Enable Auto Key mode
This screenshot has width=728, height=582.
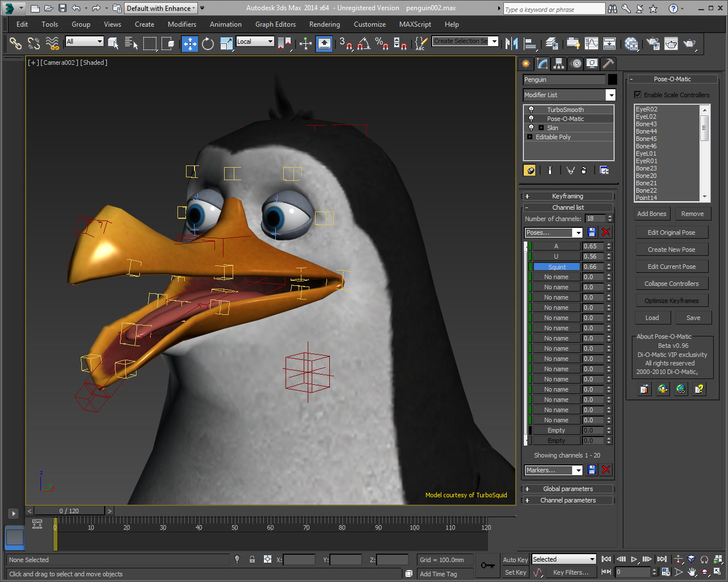pos(515,559)
